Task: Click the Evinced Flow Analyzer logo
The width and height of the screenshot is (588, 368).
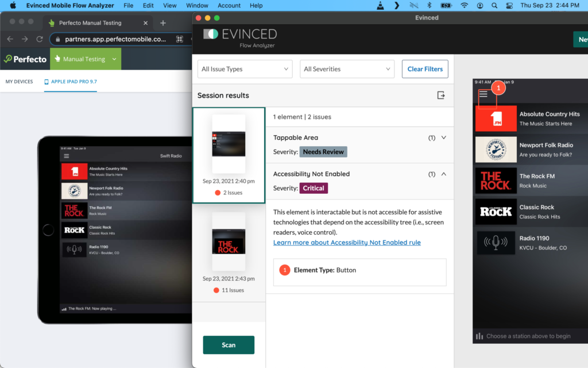Action: coord(240,38)
